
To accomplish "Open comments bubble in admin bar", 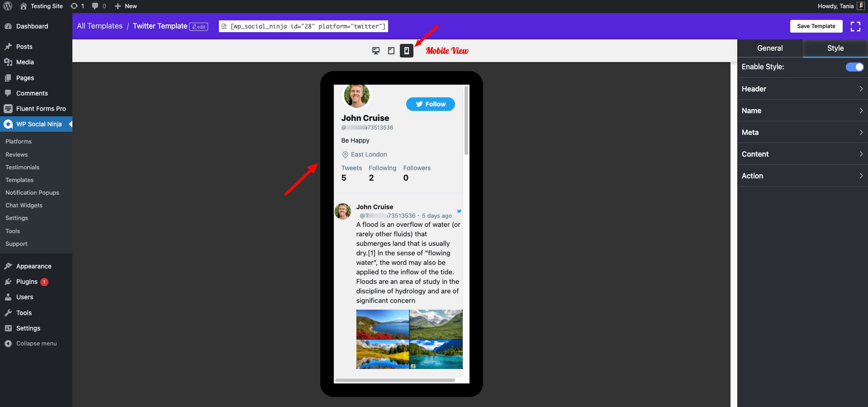I will click(x=95, y=6).
